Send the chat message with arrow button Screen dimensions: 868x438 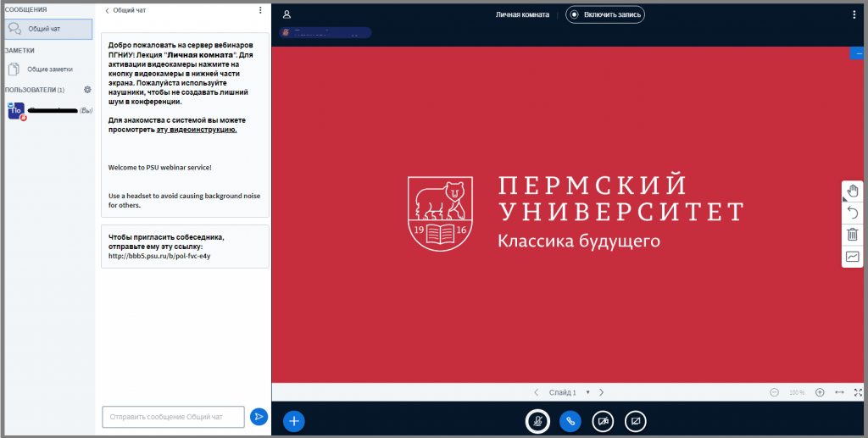tap(259, 417)
